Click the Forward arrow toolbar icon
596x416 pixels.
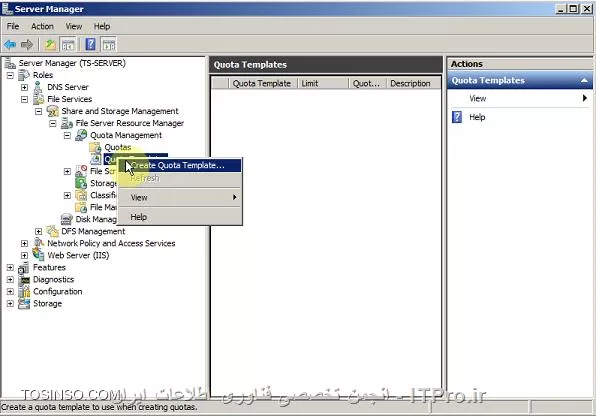[x=27, y=45]
